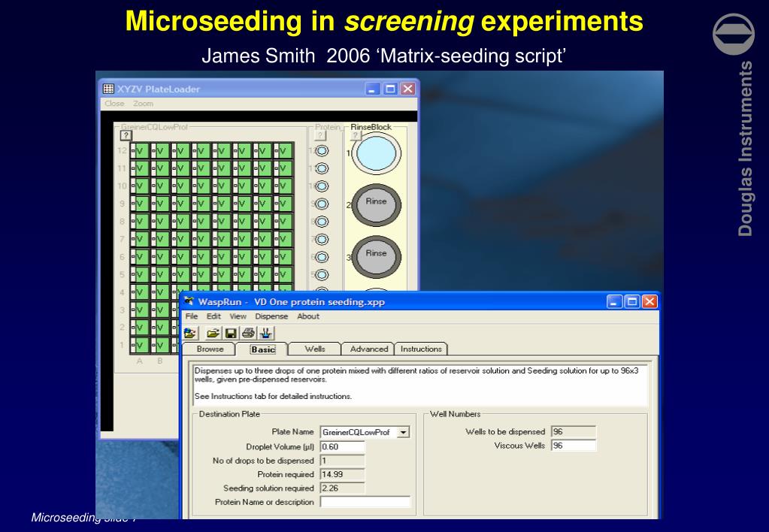This screenshot has height=532, width=769.
Task: Open the Instructions tab
Action: point(421,349)
